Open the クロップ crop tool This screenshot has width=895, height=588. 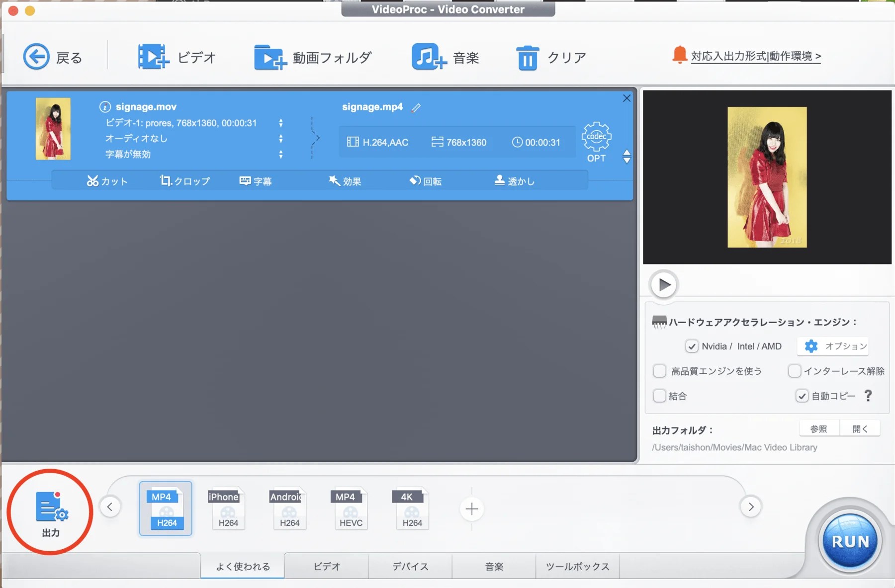184,180
